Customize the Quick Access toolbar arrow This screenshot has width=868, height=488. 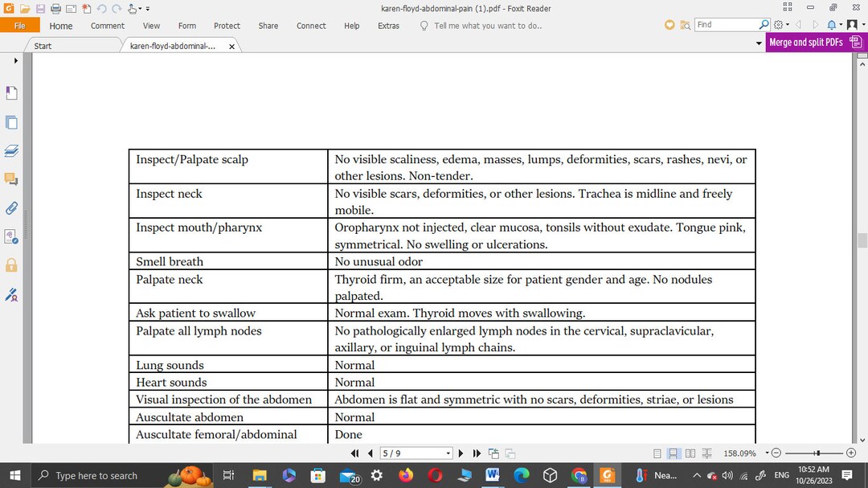(148, 9)
